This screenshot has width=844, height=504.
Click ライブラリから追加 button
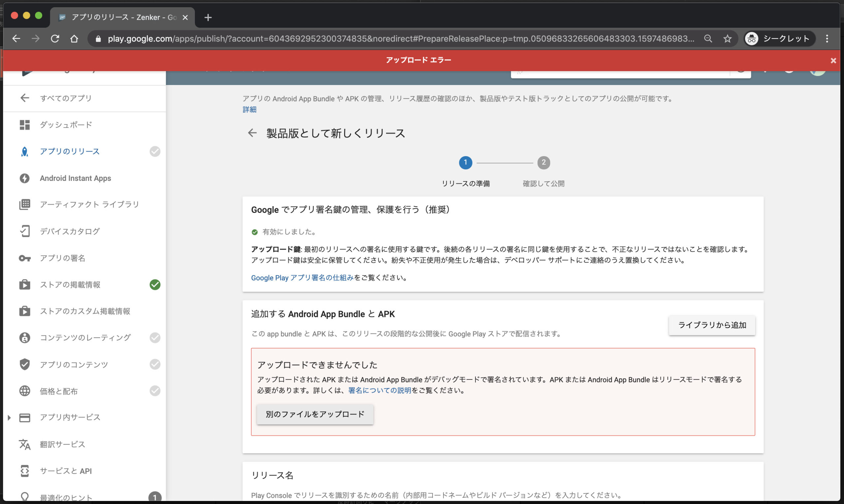pyautogui.click(x=712, y=325)
